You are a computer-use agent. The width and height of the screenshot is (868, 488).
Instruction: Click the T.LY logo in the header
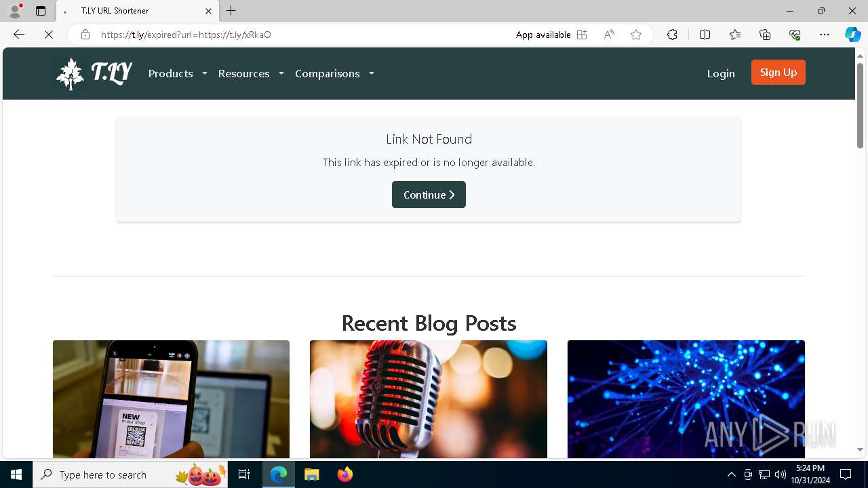click(x=93, y=73)
